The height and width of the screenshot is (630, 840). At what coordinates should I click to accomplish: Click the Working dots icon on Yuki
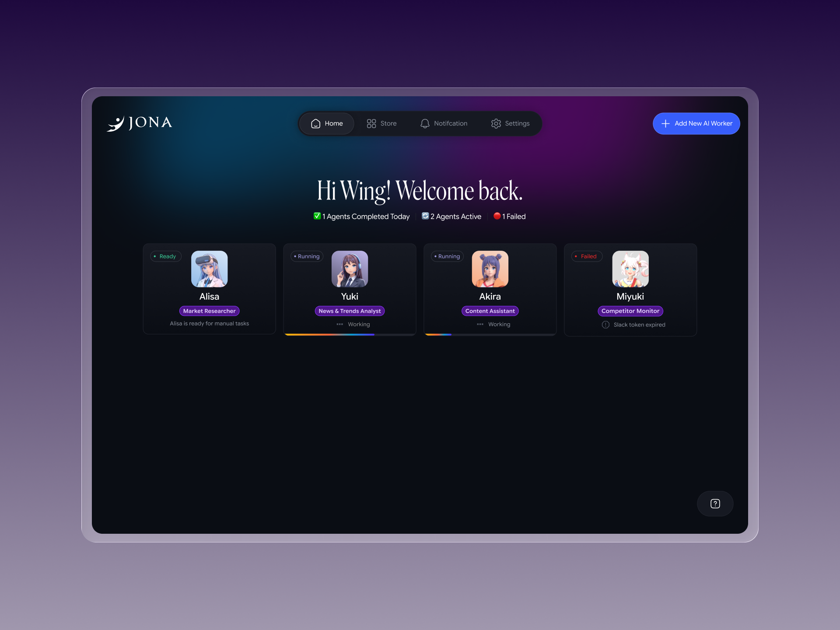coord(340,324)
